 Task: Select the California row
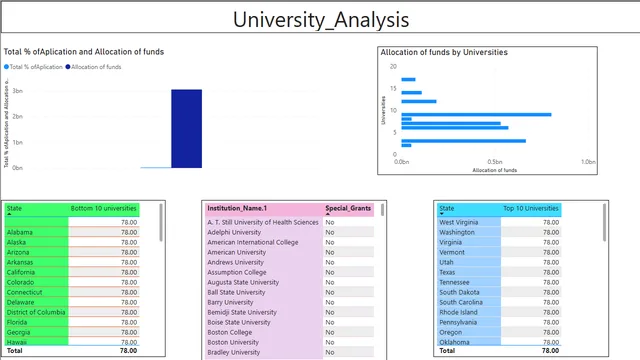[x=72, y=272]
